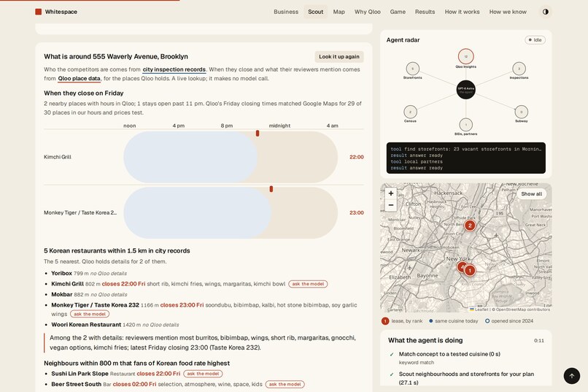Open the How we know tab
Image resolution: width=588 pixels, height=392 pixels.
click(507, 12)
